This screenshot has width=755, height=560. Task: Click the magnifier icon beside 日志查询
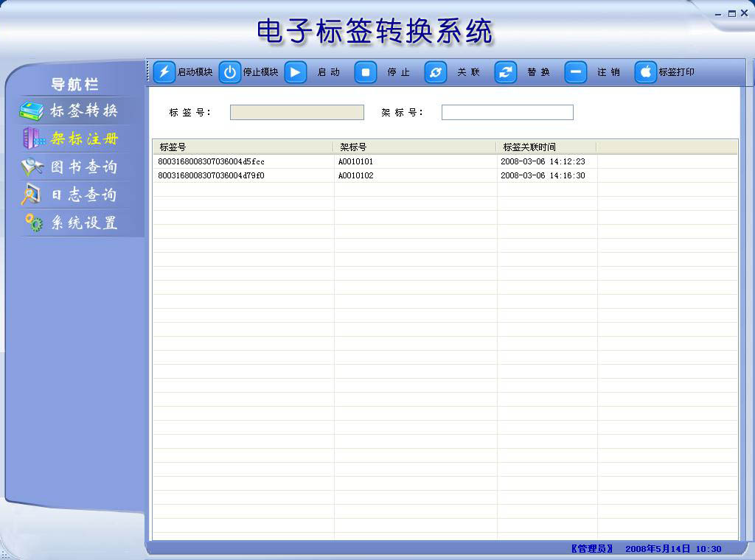(x=31, y=195)
